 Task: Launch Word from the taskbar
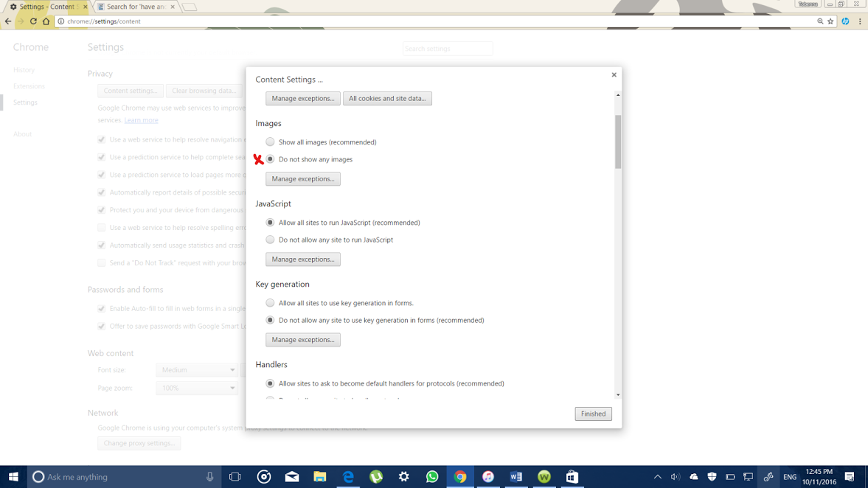pyautogui.click(x=515, y=477)
